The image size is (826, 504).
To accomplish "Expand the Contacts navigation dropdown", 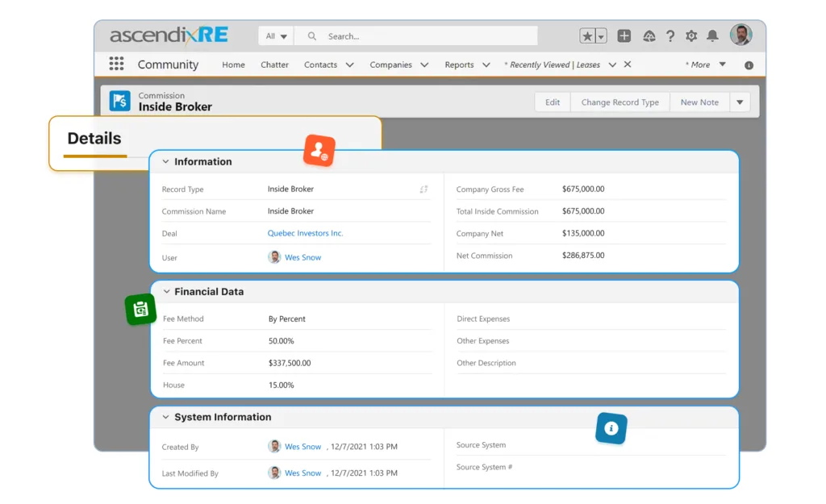I will pyautogui.click(x=349, y=65).
